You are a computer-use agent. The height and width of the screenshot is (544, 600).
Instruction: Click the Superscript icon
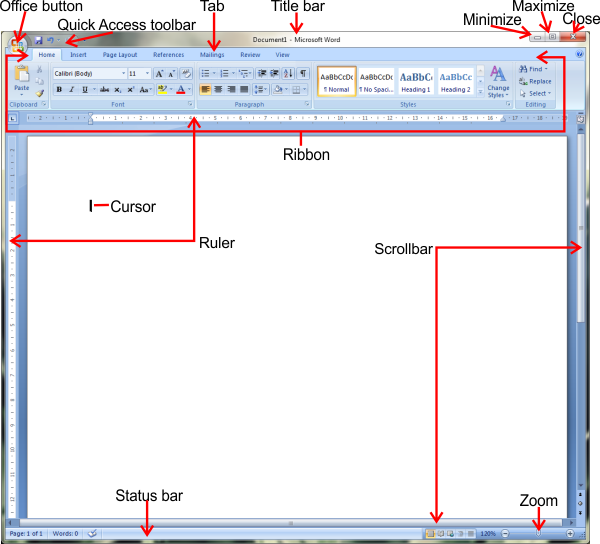(x=130, y=90)
